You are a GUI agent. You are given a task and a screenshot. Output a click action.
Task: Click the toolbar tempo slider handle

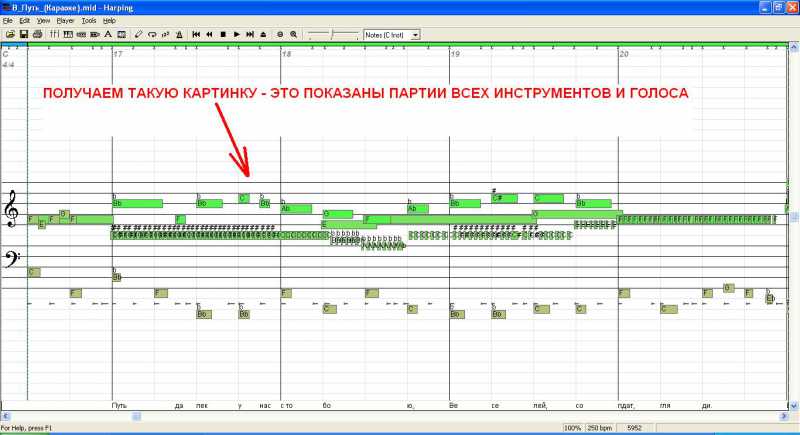pyautogui.click(x=332, y=35)
